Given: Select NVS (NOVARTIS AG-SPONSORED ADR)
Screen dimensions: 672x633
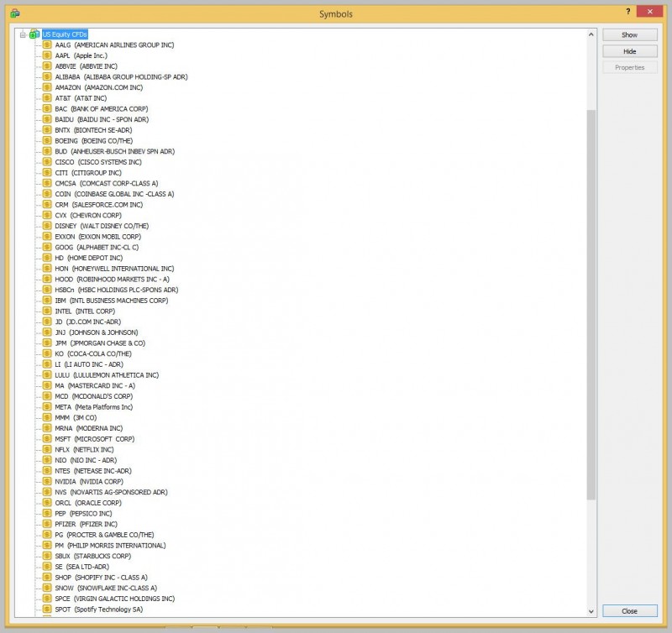Looking at the screenshot, I should (x=112, y=492).
